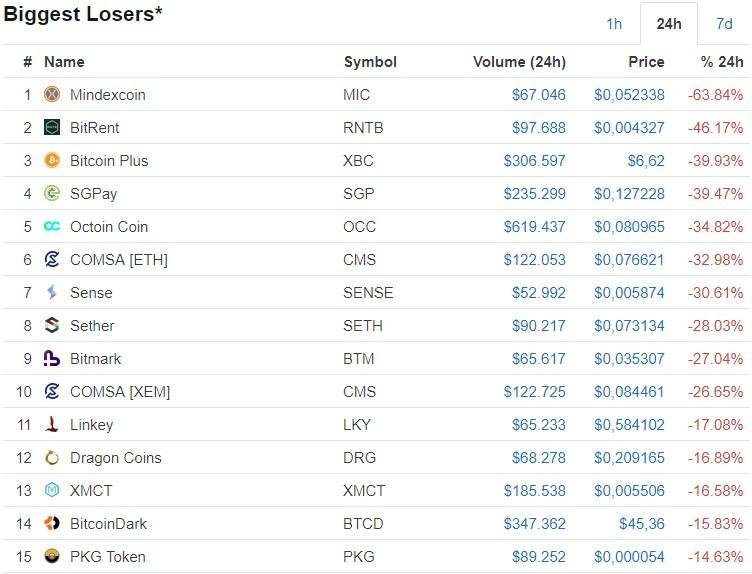Open COMSA [ETH] coin link
The height and width of the screenshot is (574, 752).
tap(118, 260)
